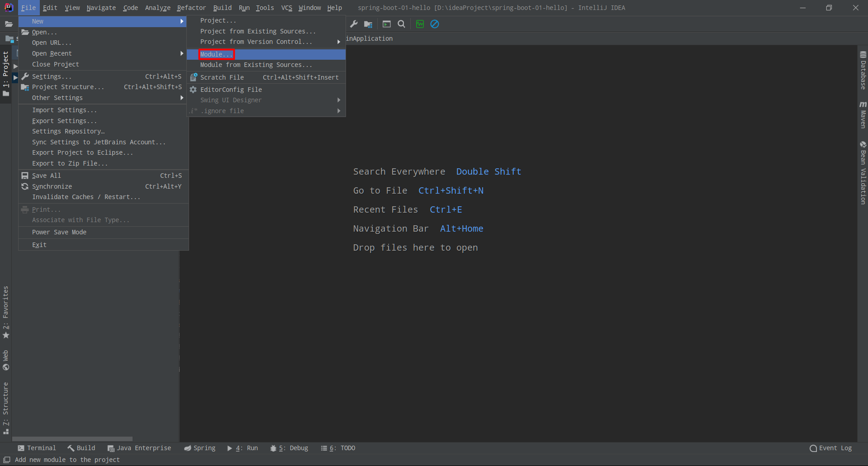This screenshot has width=868, height=466.
Task: Open the 2: Favorites tool window
Action: pyautogui.click(x=6, y=312)
